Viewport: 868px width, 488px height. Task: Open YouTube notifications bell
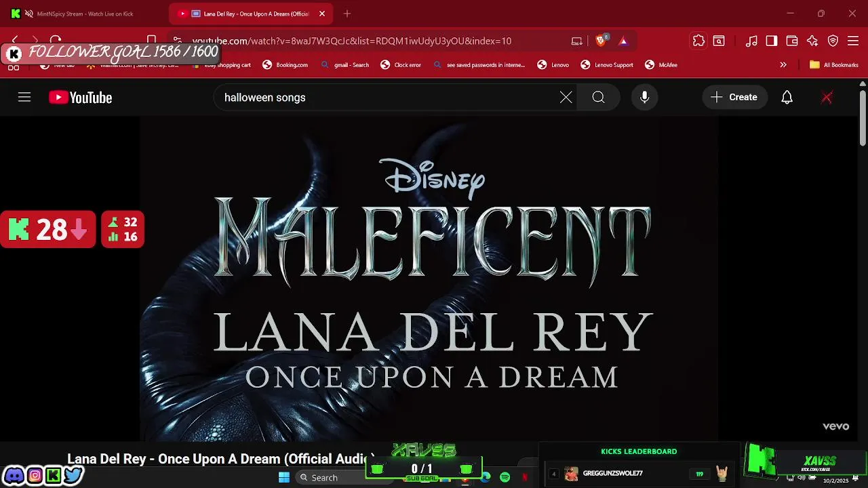click(787, 98)
